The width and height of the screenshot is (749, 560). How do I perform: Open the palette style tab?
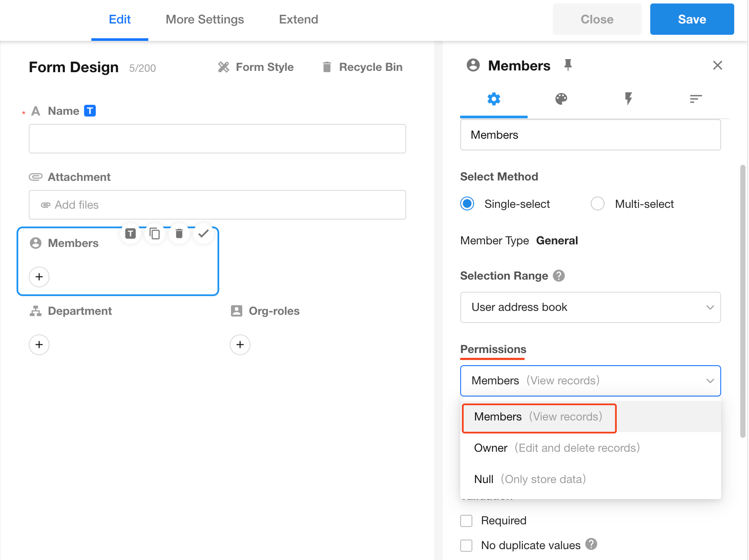pyautogui.click(x=561, y=99)
